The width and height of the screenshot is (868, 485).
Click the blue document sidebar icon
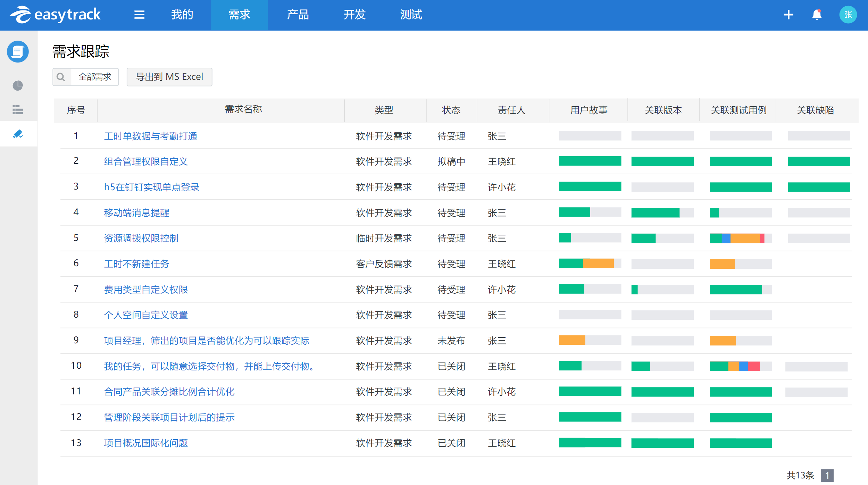tap(18, 52)
